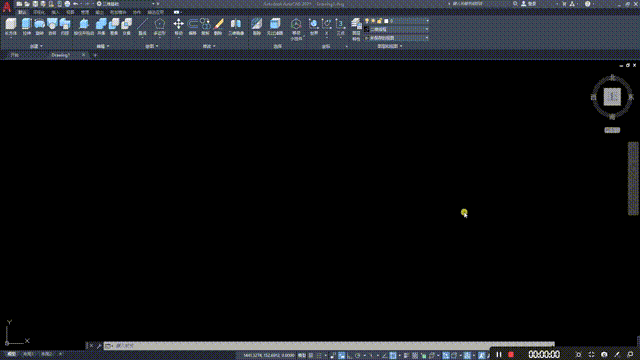The height and width of the screenshot is (360, 640).
Task: Expand the visual style dropdown
Action: [x=396, y=29]
